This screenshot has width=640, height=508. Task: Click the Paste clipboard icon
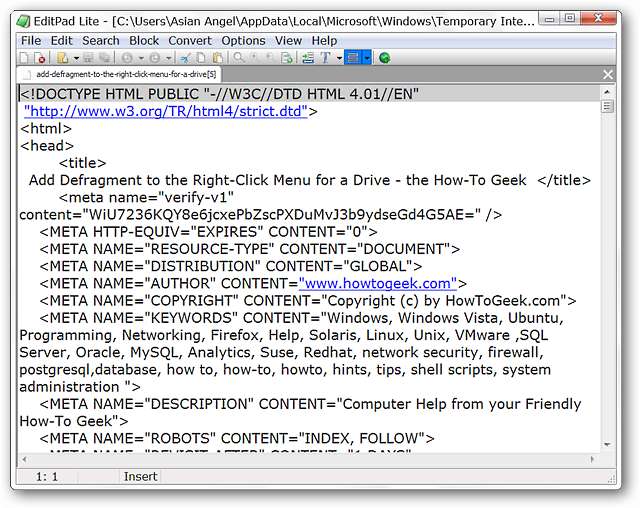coord(217,58)
